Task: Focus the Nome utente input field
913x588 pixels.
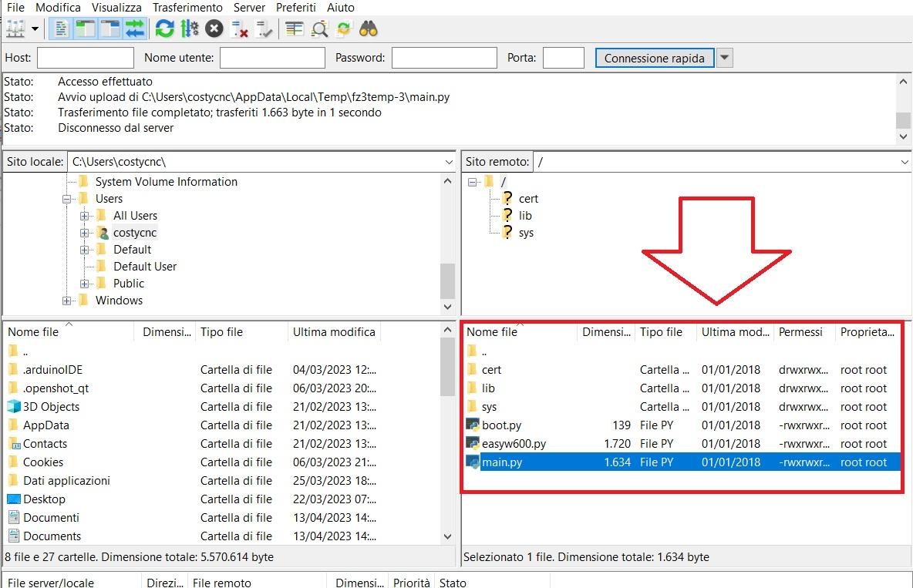Action: coord(272,58)
